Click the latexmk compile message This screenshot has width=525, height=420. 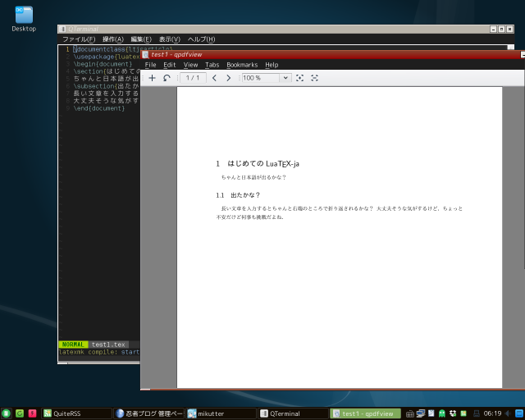(x=99, y=352)
